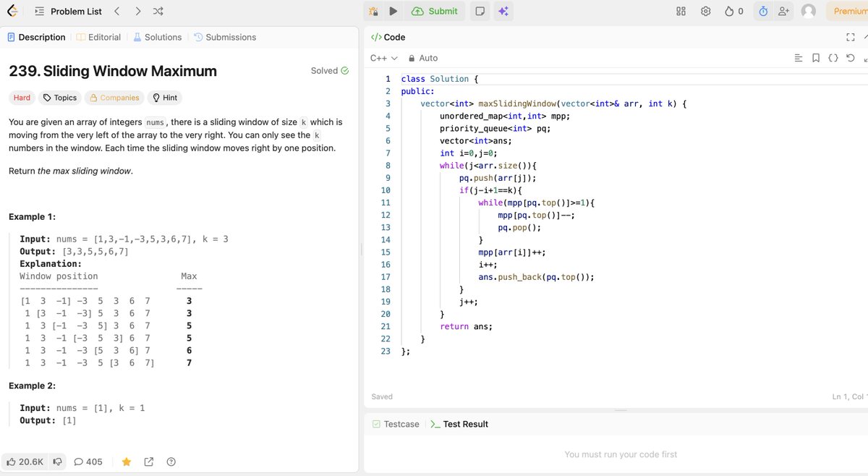Open the layout grid icon
The image size is (868, 476).
681,11
